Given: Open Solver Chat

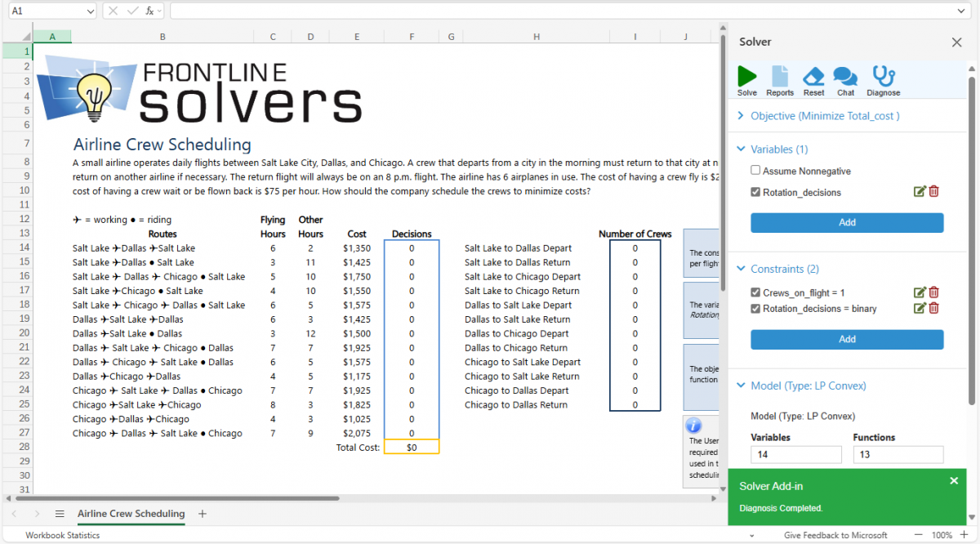Looking at the screenshot, I should pyautogui.click(x=845, y=79).
